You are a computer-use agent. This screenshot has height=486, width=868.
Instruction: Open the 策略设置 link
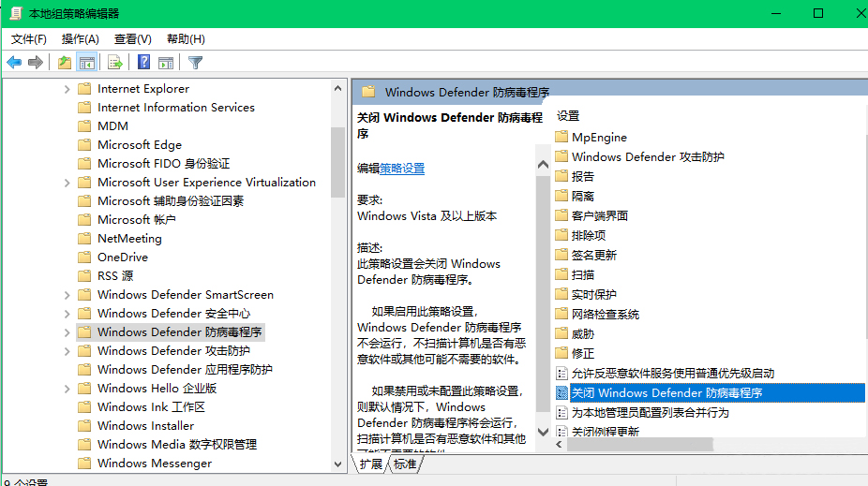(x=402, y=168)
